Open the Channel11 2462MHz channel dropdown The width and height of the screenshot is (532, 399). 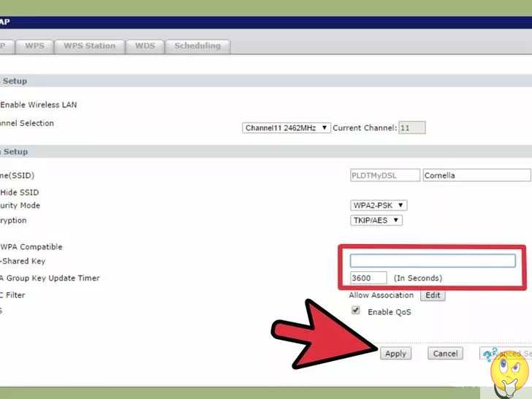click(286, 128)
